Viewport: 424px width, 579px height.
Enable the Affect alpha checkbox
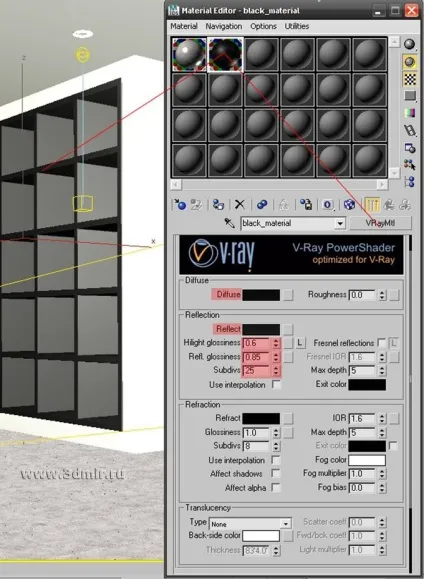point(276,487)
